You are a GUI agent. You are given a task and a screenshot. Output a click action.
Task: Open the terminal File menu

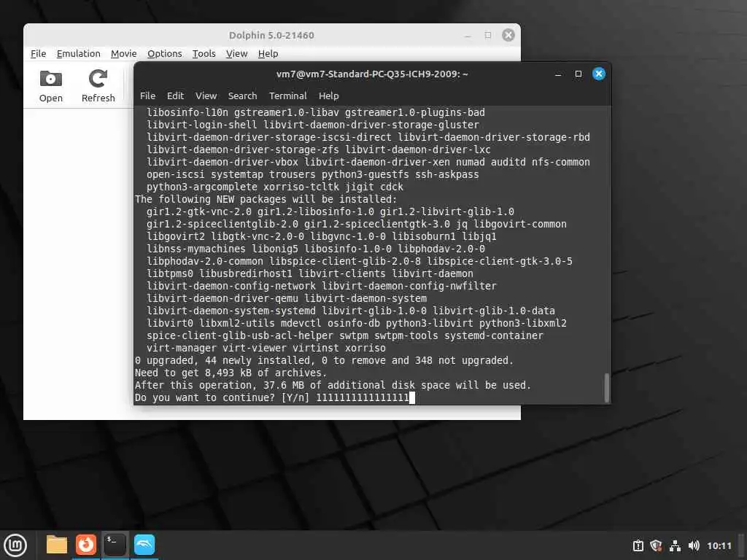(x=147, y=96)
